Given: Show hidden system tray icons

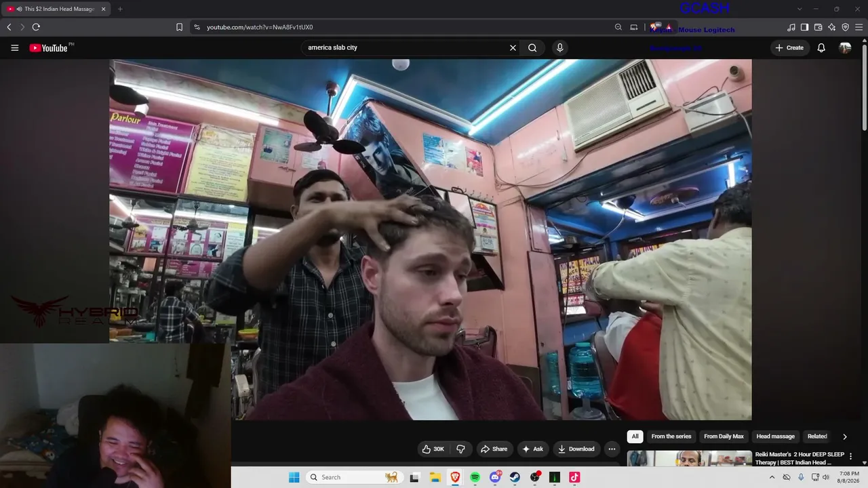Looking at the screenshot, I should click(772, 477).
